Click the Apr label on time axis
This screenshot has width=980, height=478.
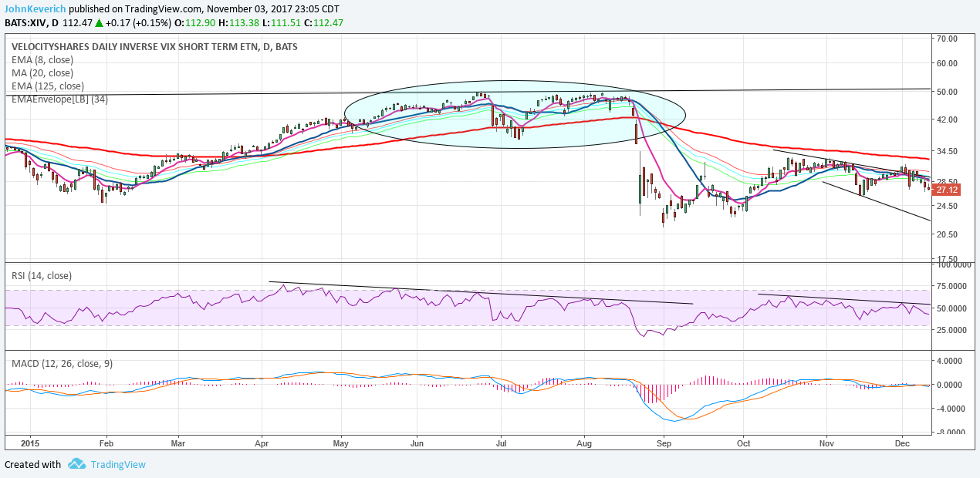click(262, 443)
